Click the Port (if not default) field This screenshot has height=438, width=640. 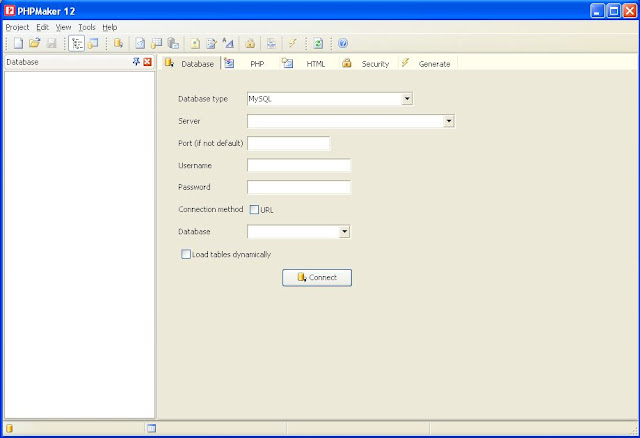288,143
